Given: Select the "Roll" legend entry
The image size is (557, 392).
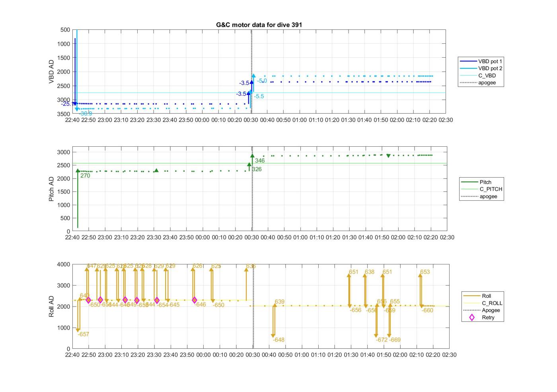Looking at the screenshot, I should tap(477, 296).
